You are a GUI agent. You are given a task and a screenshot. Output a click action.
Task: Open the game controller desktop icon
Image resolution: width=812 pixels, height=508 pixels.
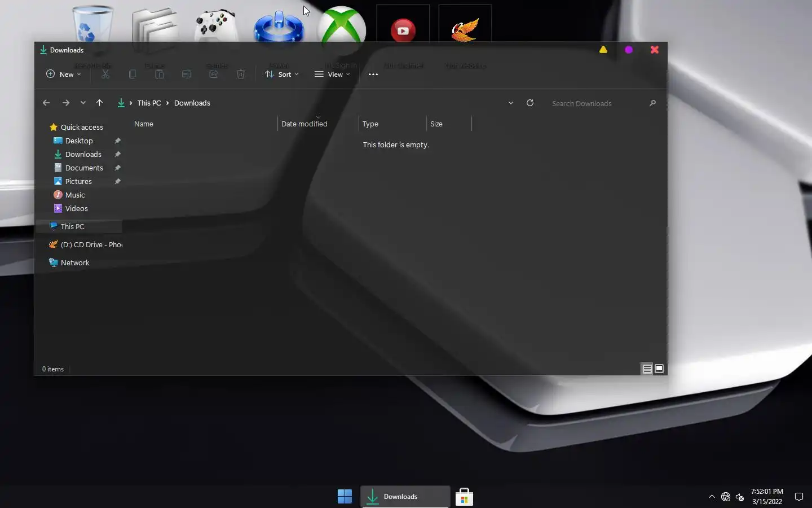point(217,25)
